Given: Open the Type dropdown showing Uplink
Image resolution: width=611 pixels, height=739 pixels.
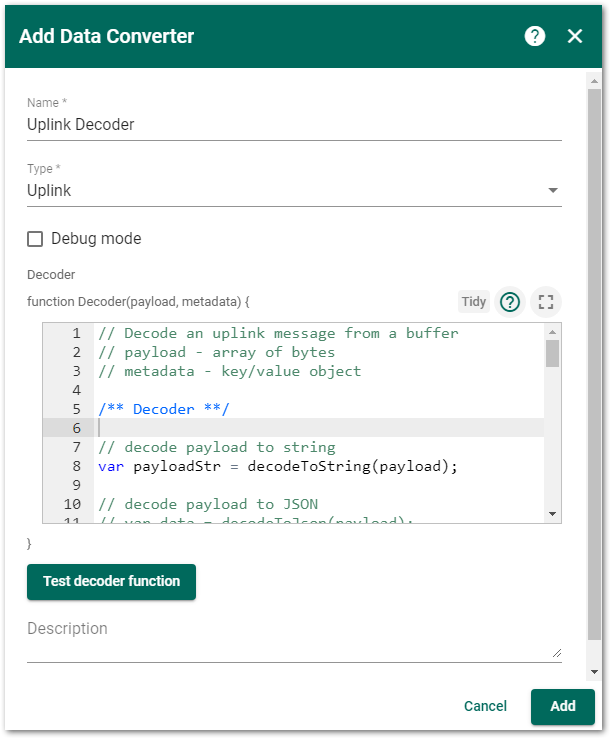Looking at the screenshot, I should tap(294, 190).
